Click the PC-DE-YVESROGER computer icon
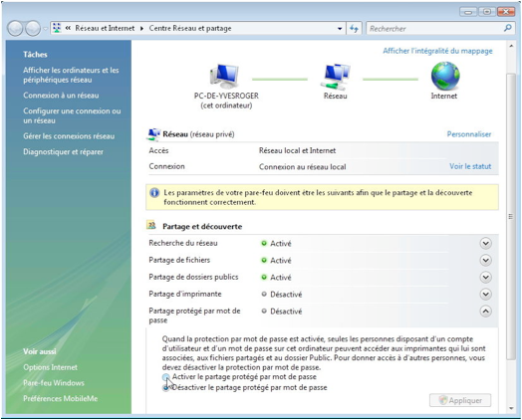Image resolution: width=522 pixels, height=420 pixels. [x=225, y=77]
